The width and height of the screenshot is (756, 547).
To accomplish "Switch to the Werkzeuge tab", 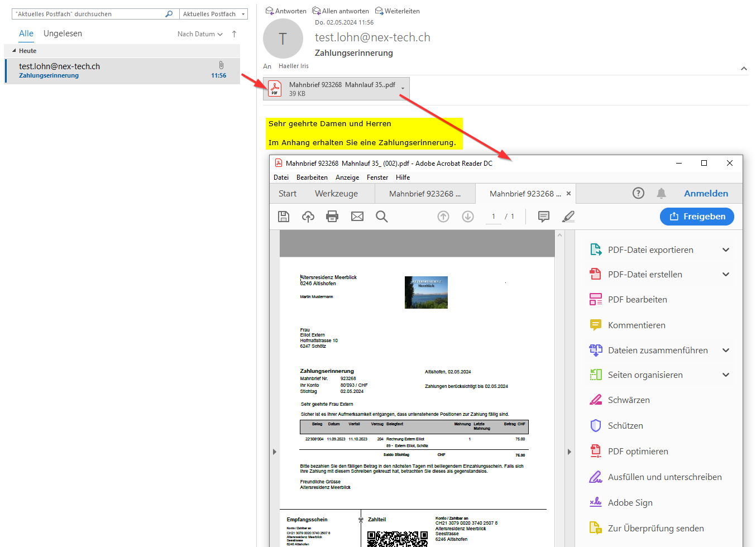I will tap(336, 194).
